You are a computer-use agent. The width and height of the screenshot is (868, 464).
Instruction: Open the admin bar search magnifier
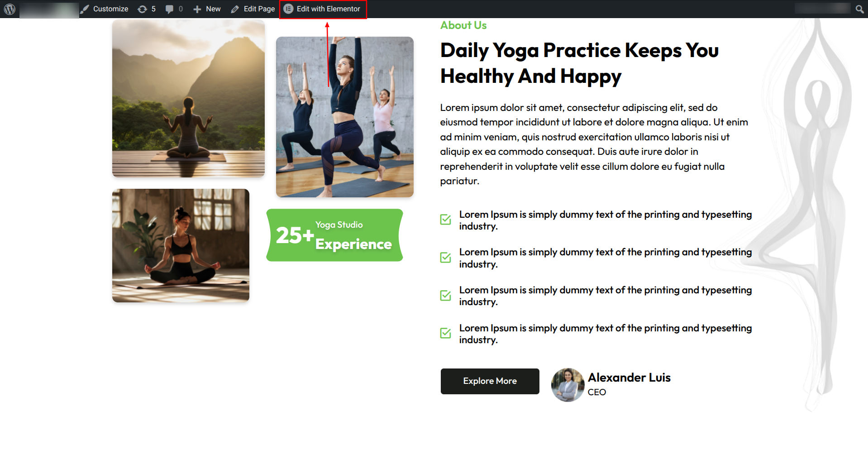(859, 9)
